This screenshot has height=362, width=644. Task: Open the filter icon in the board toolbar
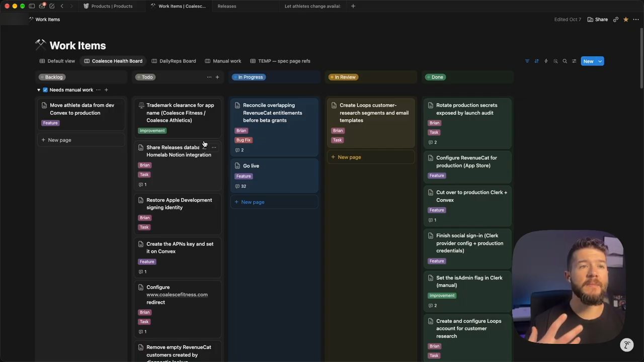pos(527,61)
